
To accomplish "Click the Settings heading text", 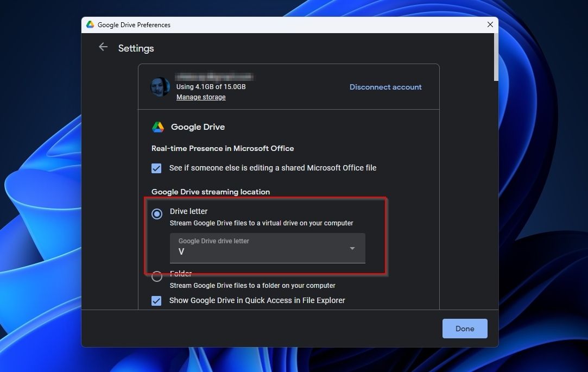I will [136, 48].
